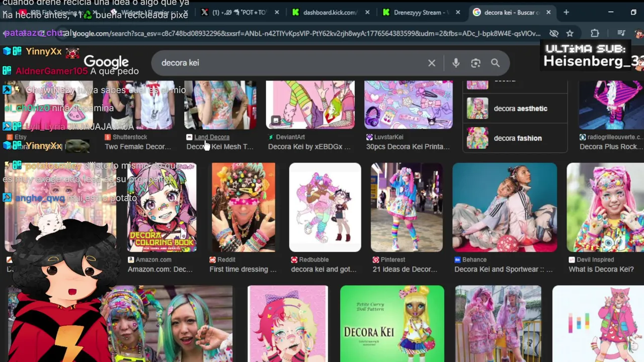
Task: Open 'Two Female Decor...' result title
Action: [138, 147]
